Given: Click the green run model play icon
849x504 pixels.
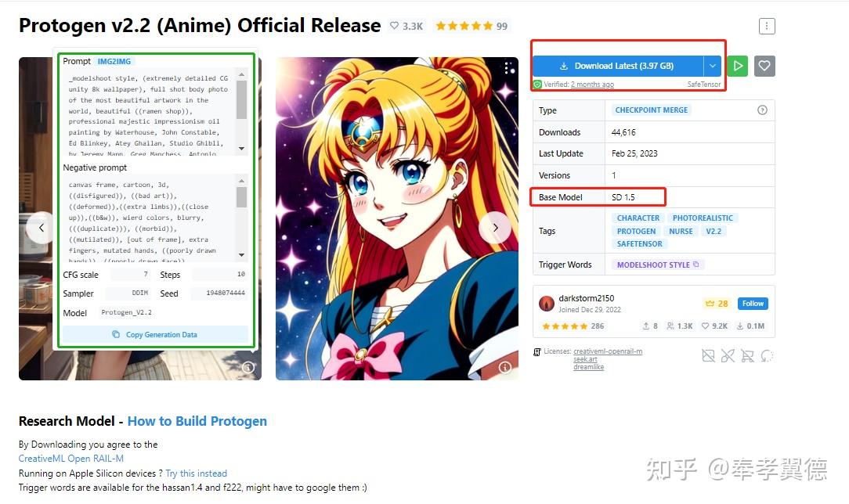Looking at the screenshot, I should pos(738,66).
